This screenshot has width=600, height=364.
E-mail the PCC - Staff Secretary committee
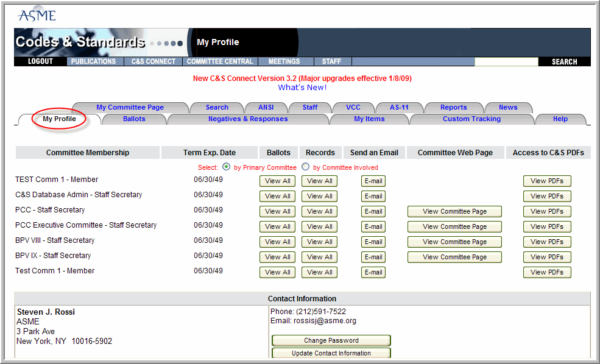pyautogui.click(x=373, y=211)
